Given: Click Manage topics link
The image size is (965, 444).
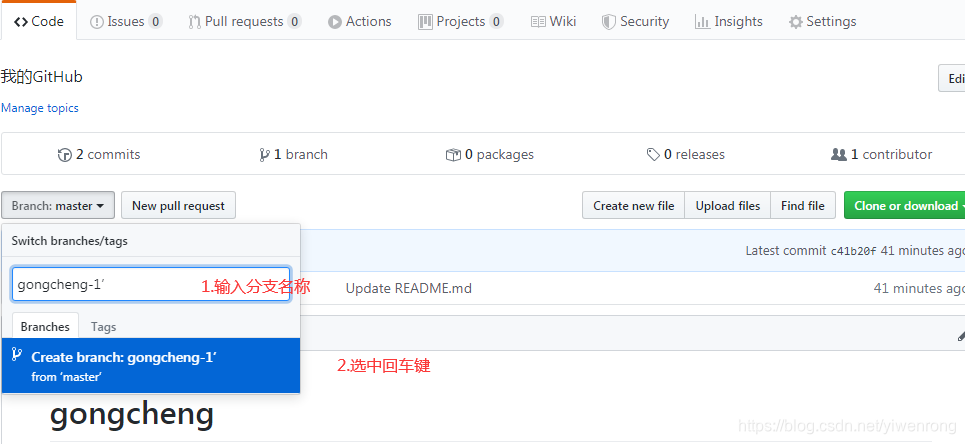Looking at the screenshot, I should pyautogui.click(x=40, y=108).
